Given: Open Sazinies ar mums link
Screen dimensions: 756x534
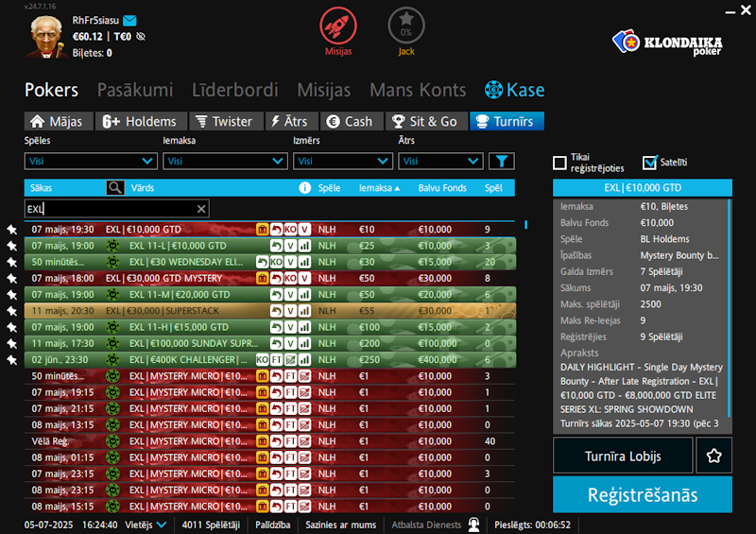Looking at the screenshot, I should pyautogui.click(x=340, y=525).
